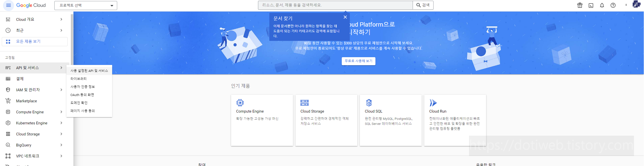This screenshot has width=644, height=166.
Task: Click the Cloud Storage sidebar icon
Action: [8, 134]
